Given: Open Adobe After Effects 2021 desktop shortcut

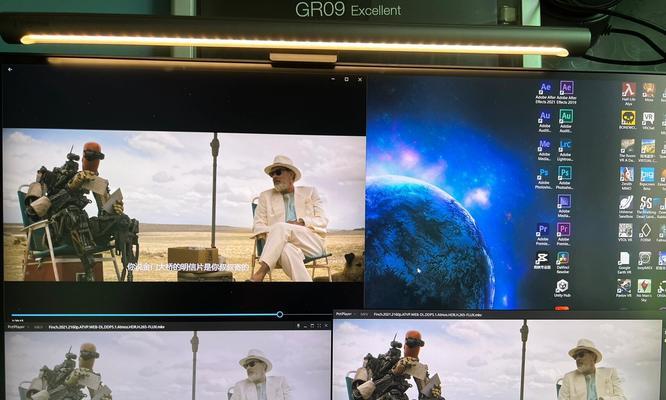Looking at the screenshot, I should pos(545,93).
